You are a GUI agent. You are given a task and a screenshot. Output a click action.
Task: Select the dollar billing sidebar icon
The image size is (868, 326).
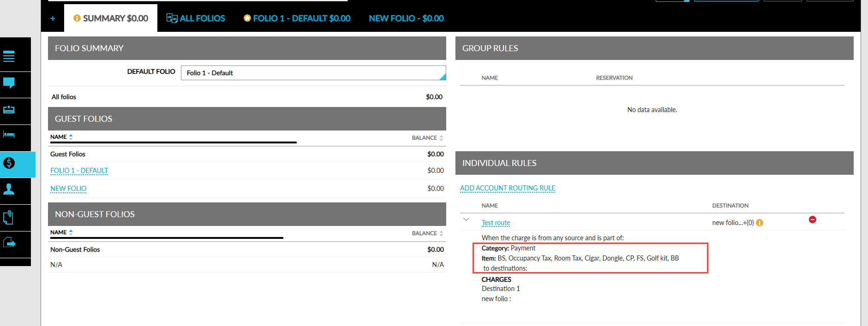9,163
